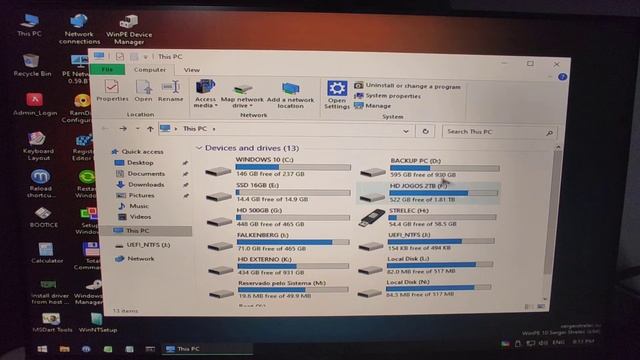Select Downloads in navigation pane
The width and height of the screenshot is (640, 360).
click(140, 184)
